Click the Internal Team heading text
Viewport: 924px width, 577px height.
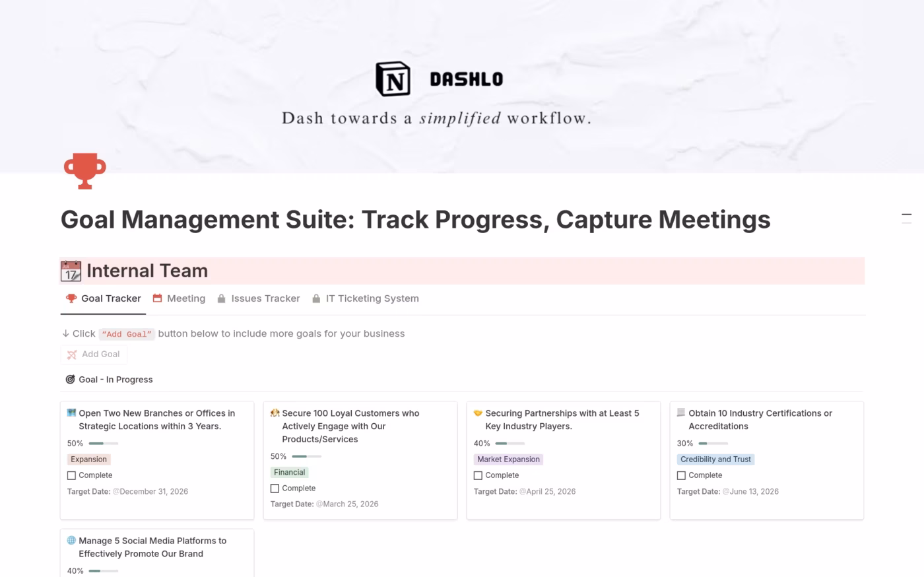[147, 271]
